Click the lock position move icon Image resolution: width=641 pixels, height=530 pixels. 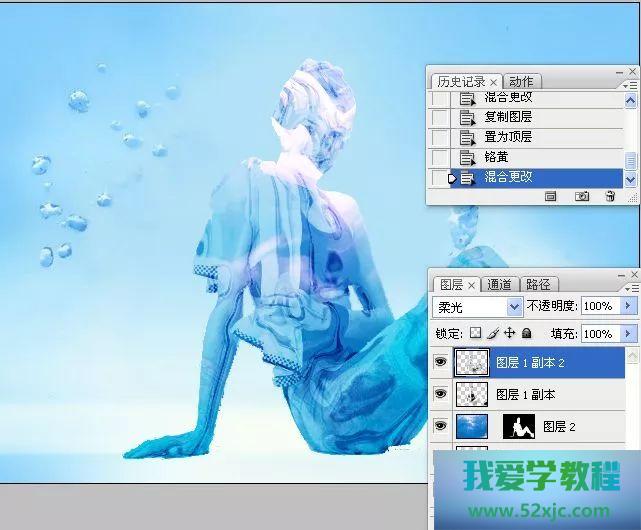point(509,333)
